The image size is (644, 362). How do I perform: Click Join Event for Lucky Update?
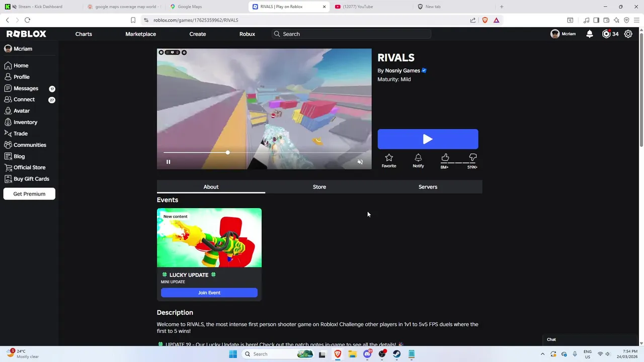[209, 293]
